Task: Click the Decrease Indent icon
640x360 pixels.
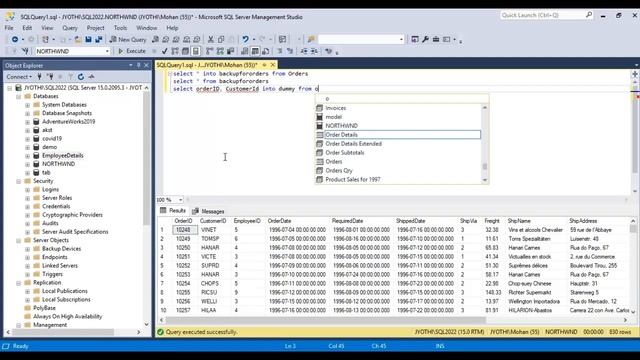Action: [x=304, y=51]
